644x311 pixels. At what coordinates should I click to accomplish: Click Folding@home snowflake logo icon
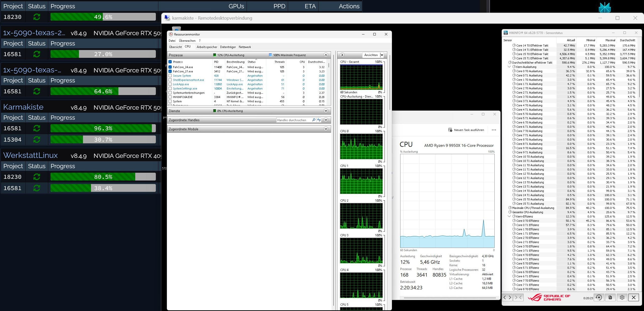click(605, 7)
